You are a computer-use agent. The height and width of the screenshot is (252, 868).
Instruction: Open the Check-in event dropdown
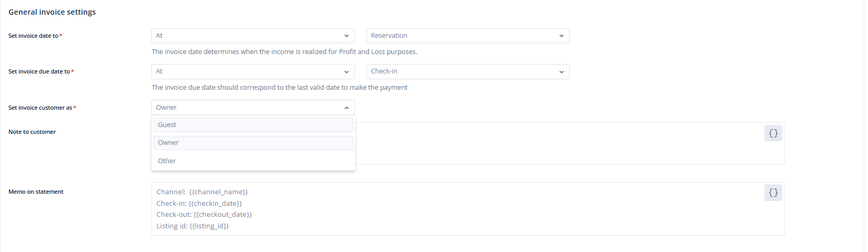click(x=468, y=71)
